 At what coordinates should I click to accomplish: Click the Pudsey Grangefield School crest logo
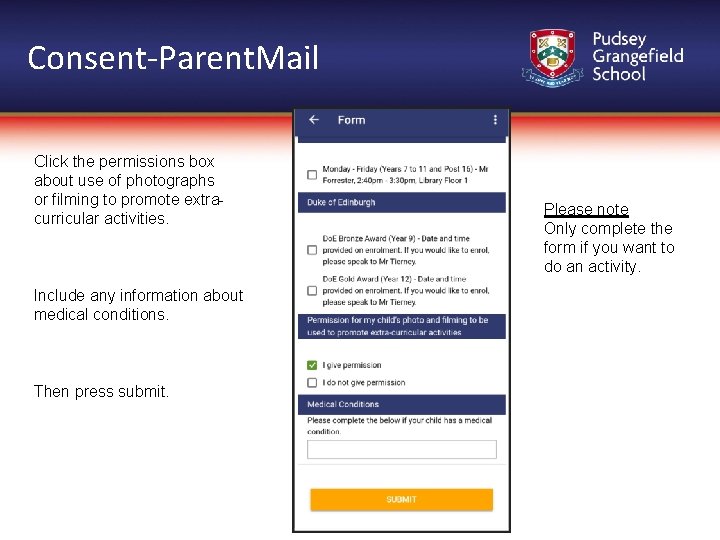(552, 58)
